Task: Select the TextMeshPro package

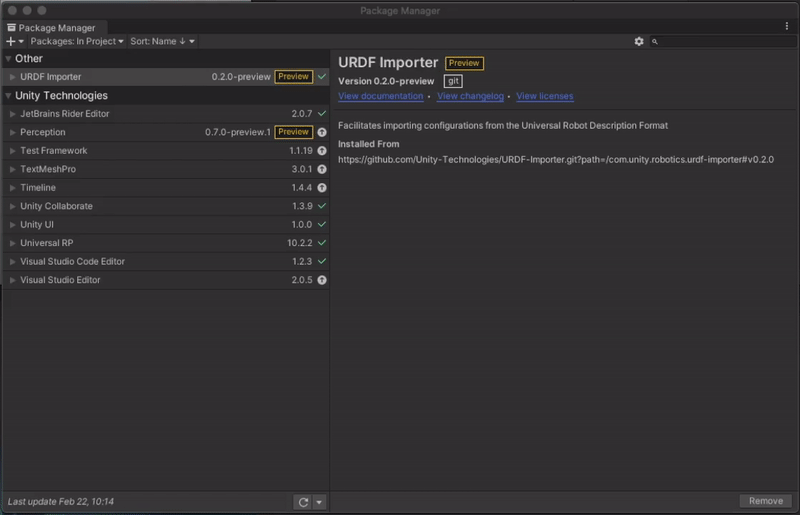Action: coord(166,169)
